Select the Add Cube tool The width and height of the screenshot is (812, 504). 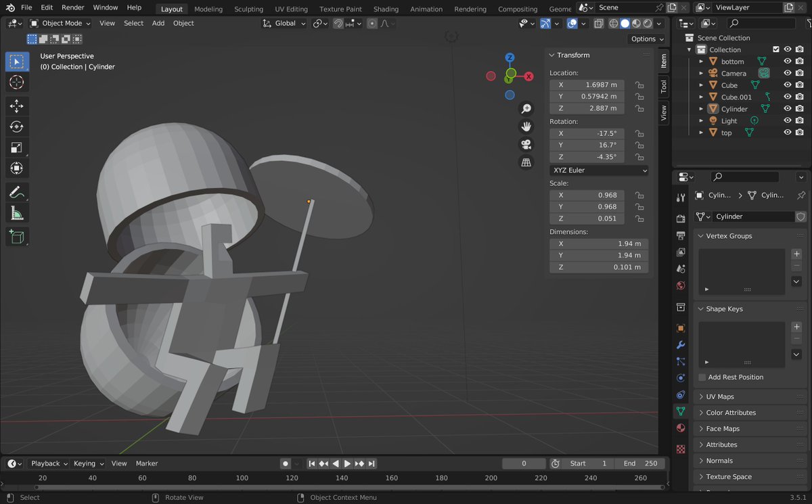tap(17, 237)
